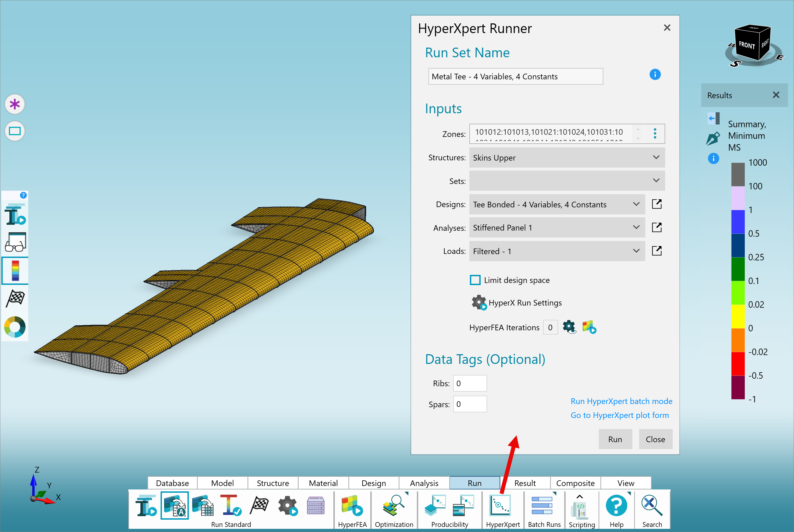This screenshot has width=794, height=532.
Task: Click the pen edit icon in Results panel
Action: 713,139
